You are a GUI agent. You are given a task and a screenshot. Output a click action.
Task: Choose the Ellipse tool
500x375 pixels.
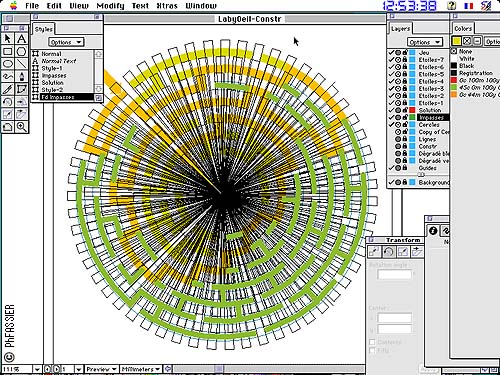pos(8,64)
